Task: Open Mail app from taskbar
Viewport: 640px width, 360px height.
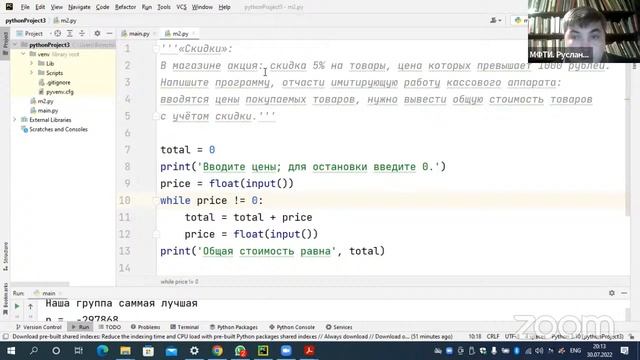Action: [171, 351]
